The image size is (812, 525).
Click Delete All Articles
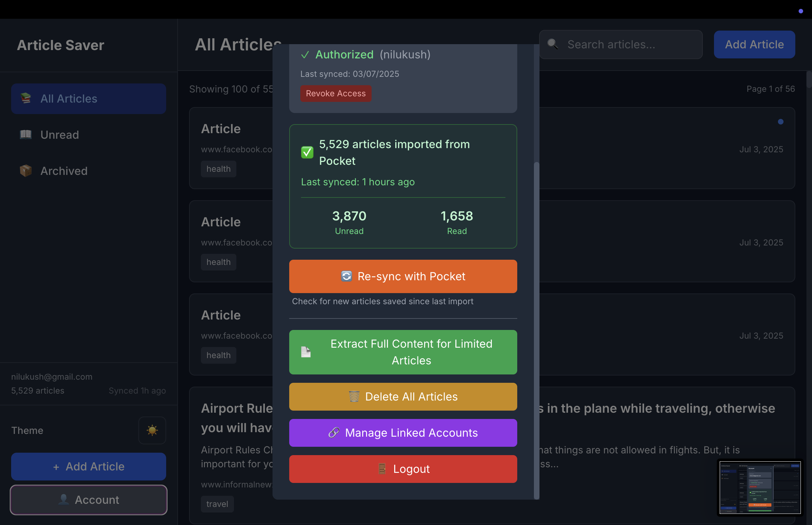tap(403, 397)
